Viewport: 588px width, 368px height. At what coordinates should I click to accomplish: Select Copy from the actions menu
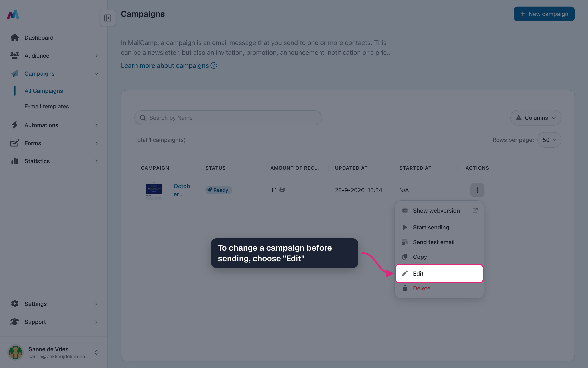[439, 257]
